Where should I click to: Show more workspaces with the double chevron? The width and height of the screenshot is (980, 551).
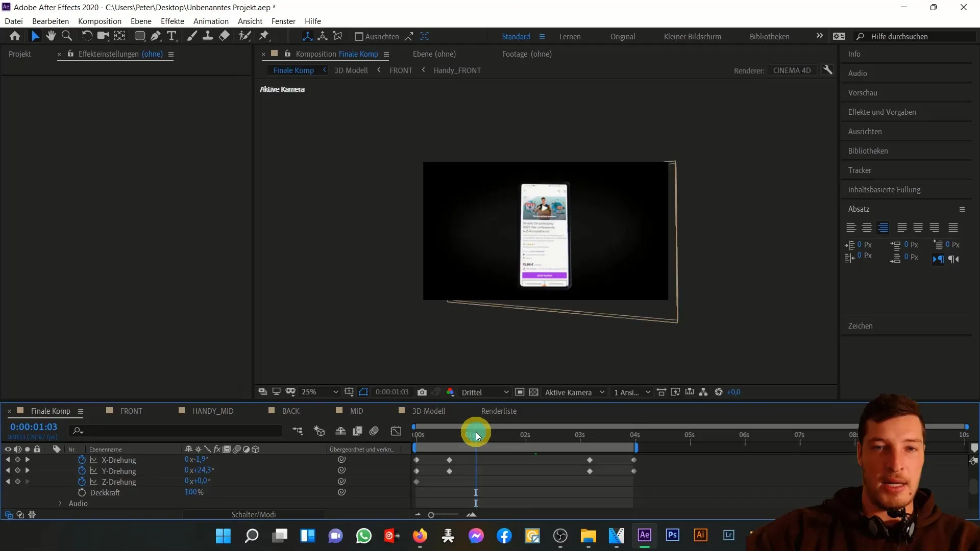(x=820, y=36)
